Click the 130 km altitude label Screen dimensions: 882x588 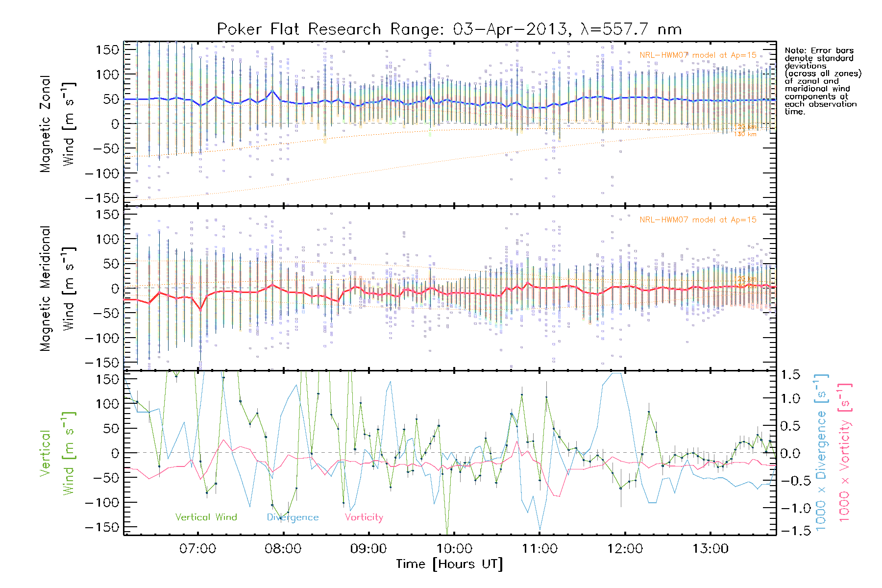745,134
